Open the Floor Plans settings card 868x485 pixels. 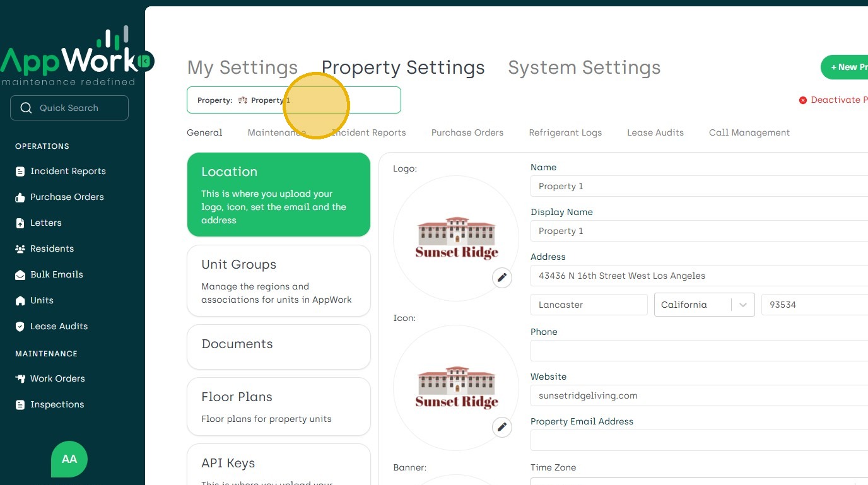[279, 406]
